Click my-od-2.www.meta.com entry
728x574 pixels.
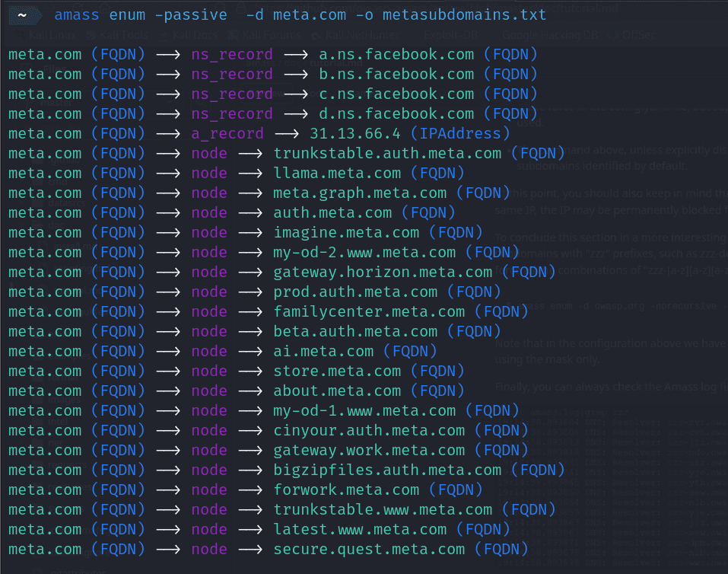click(x=364, y=253)
